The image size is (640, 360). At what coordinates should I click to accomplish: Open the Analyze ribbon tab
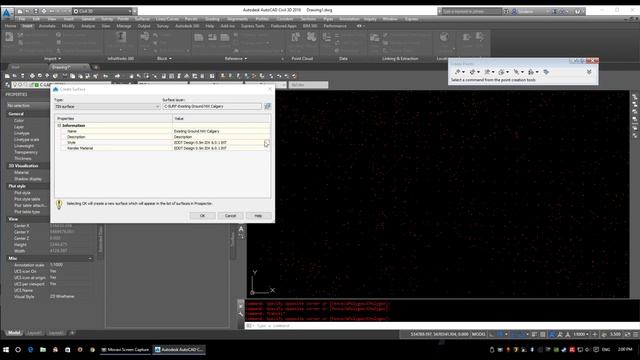coord(88,26)
